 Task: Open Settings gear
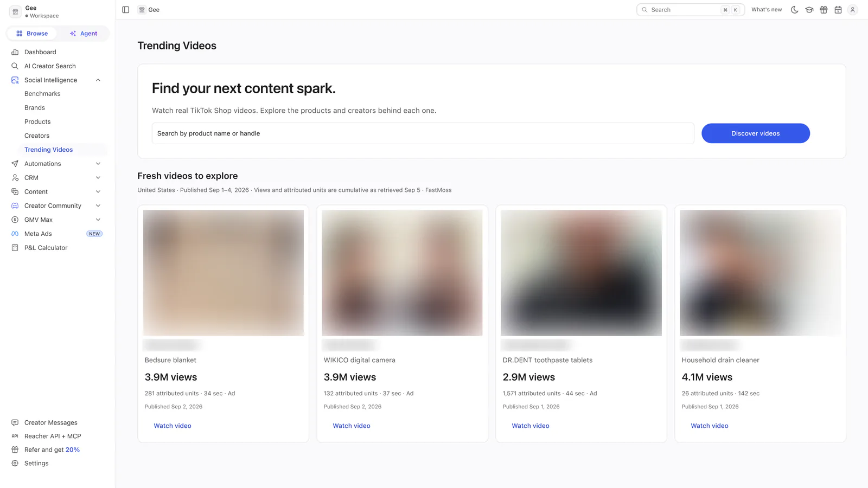tap(15, 463)
